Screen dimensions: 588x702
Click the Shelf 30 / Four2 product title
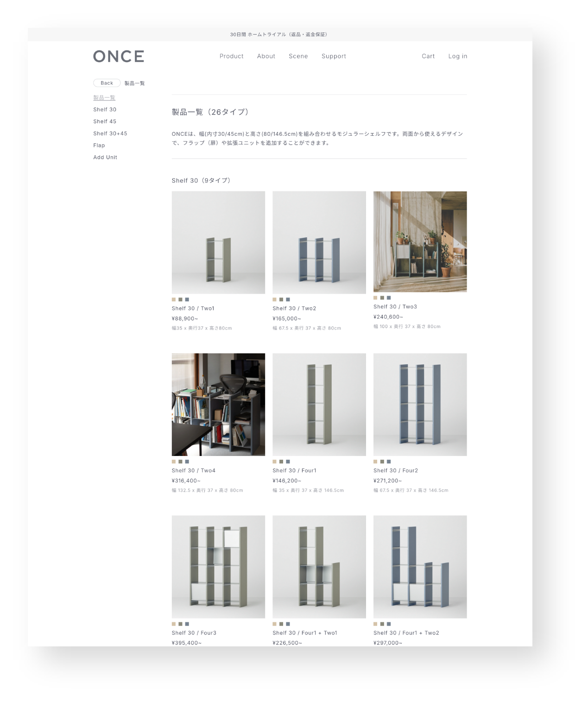pos(395,470)
